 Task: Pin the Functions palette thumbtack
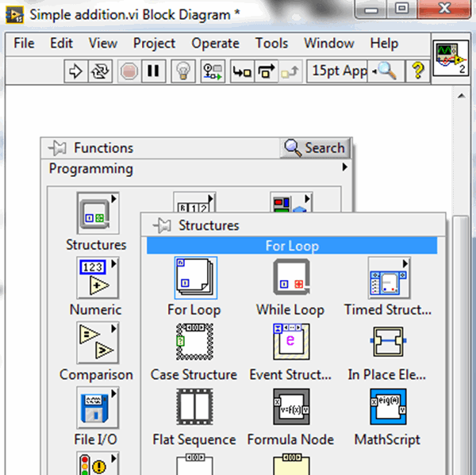point(58,148)
